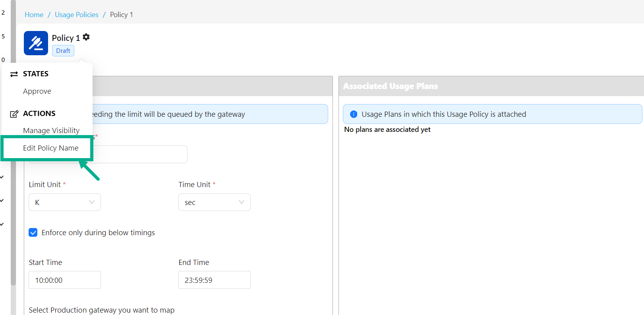Click the blue info icon in Usage Plans notice
The height and width of the screenshot is (315, 644).
[x=353, y=114]
